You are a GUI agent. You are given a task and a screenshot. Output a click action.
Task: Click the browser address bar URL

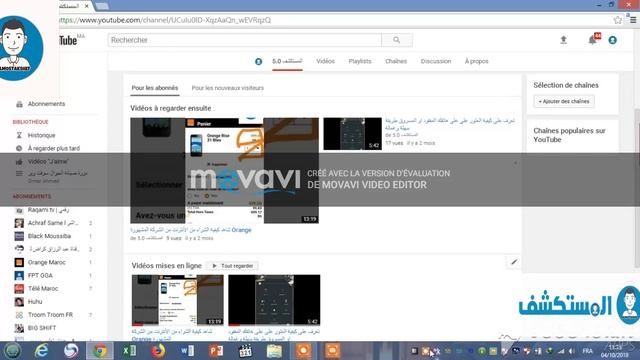165,20
